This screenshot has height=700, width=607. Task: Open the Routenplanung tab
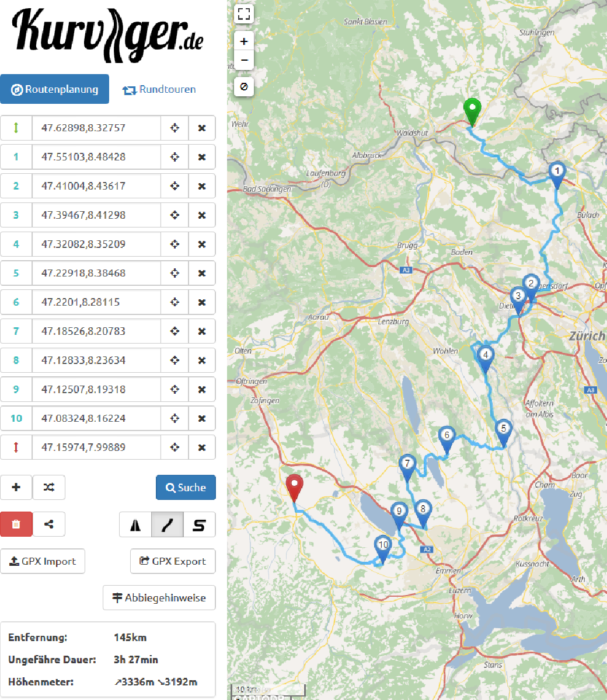click(x=55, y=89)
